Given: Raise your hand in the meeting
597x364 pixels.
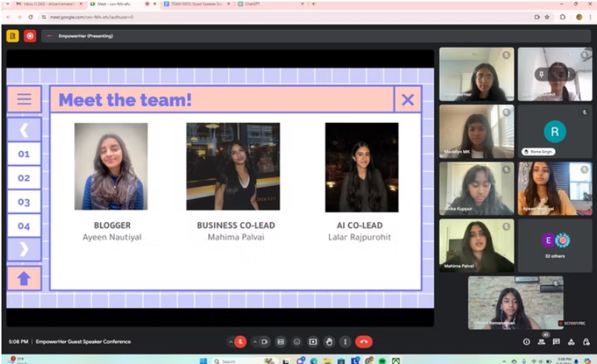Looking at the screenshot, I should click(x=329, y=342).
